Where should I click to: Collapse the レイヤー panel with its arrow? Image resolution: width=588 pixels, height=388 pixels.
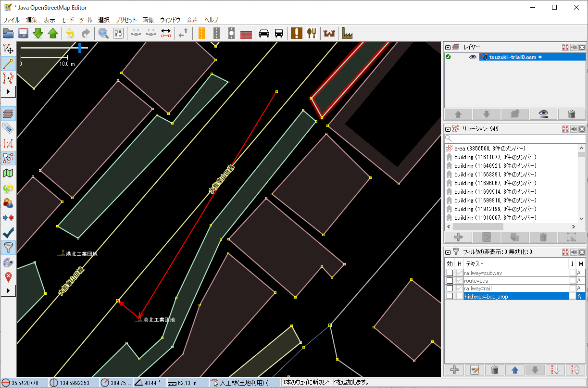pos(448,48)
